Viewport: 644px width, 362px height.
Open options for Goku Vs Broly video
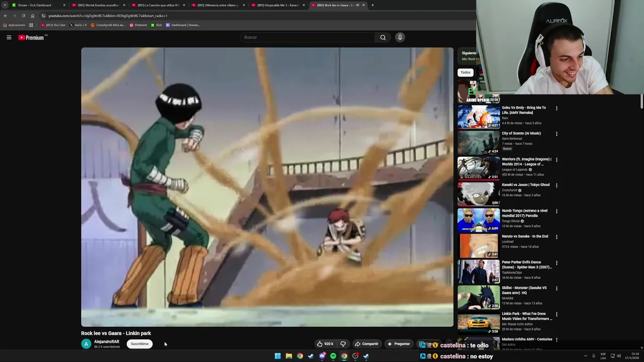[x=556, y=108]
